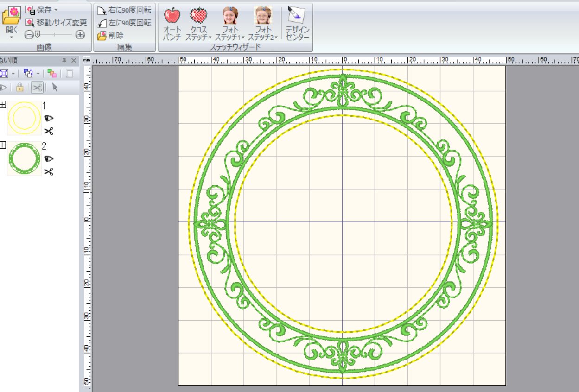Image resolution: width=579 pixels, height=392 pixels.
Task: Select the arrow pointer tool in panel
Action: click(x=55, y=87)
